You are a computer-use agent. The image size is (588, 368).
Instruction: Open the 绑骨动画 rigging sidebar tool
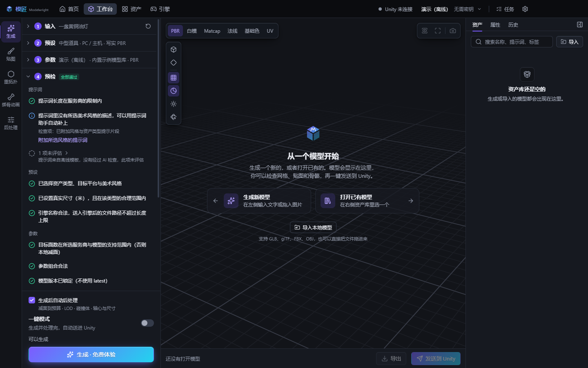coord(11,100)
